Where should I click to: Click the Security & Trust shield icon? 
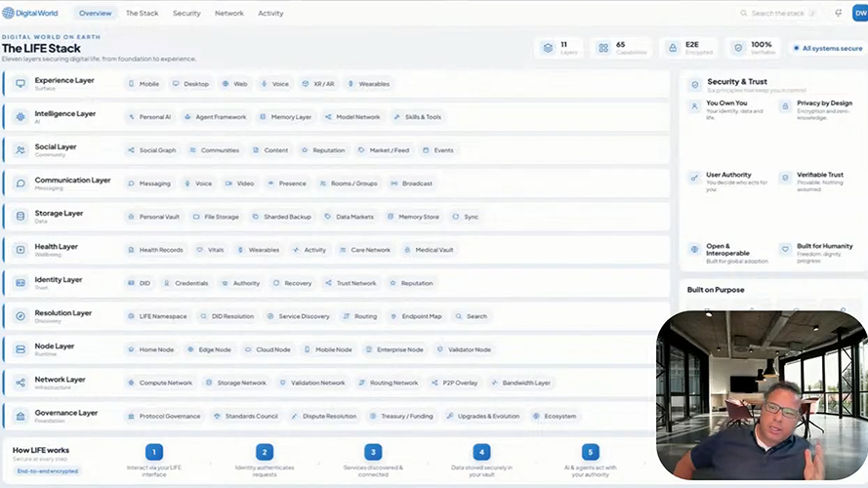click(x=695, y=85)
